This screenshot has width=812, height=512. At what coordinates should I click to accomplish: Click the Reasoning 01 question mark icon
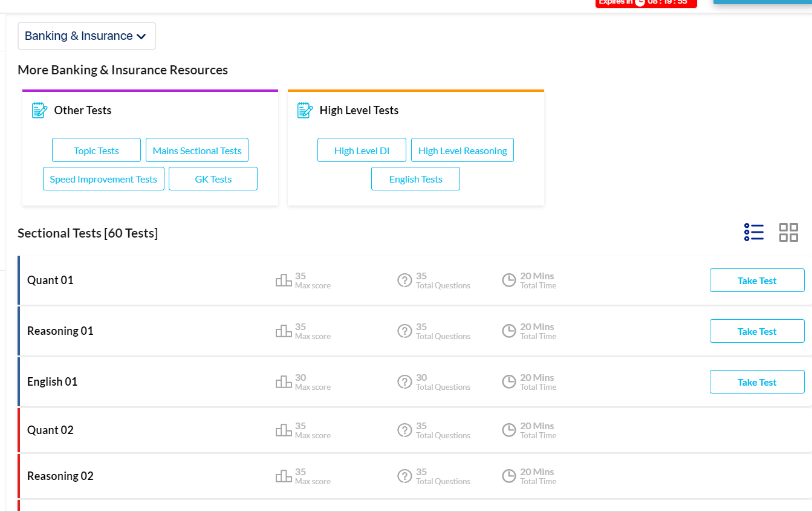(404, 331)
